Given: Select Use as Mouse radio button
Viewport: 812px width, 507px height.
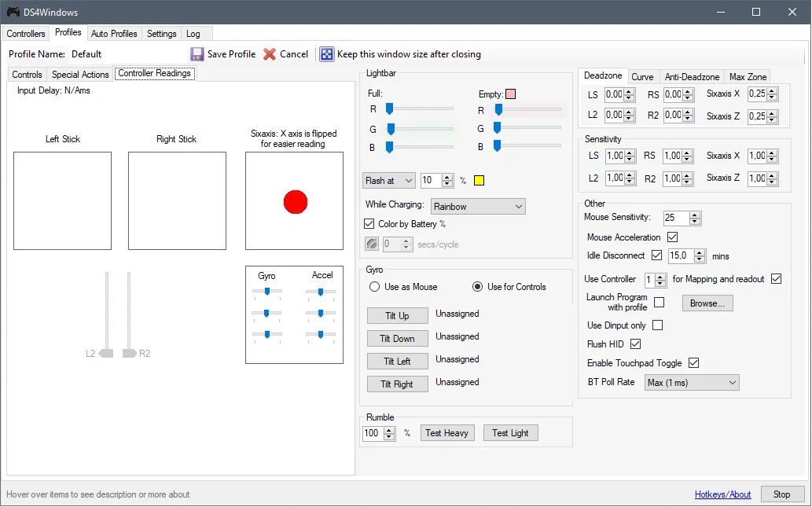Looking at the screenshot, I should click(x=374, y=287).
